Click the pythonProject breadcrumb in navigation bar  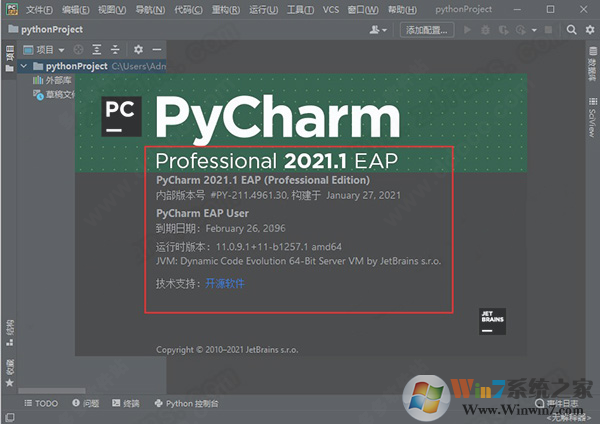coord(46,29)
